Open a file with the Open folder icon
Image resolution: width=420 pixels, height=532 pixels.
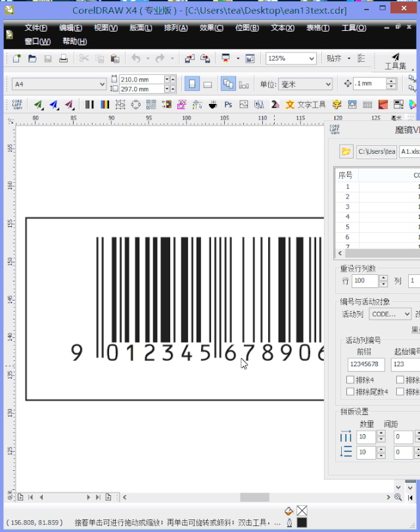[x=32, y=59]
